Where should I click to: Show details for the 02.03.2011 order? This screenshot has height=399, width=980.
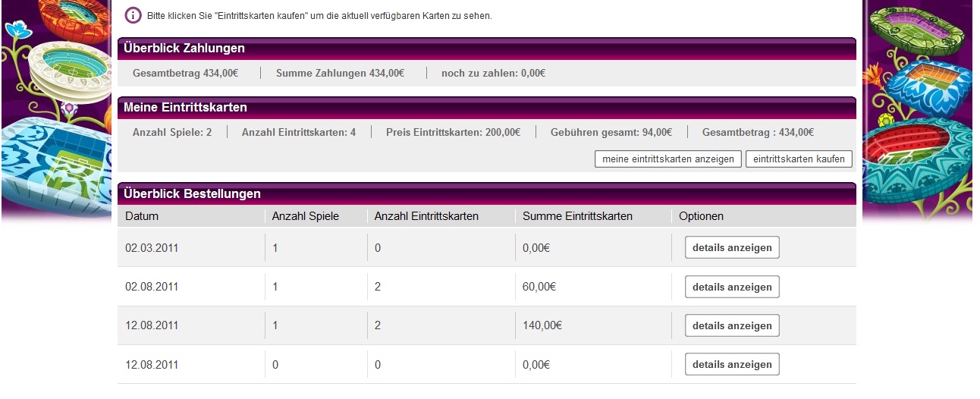(732, 248)
